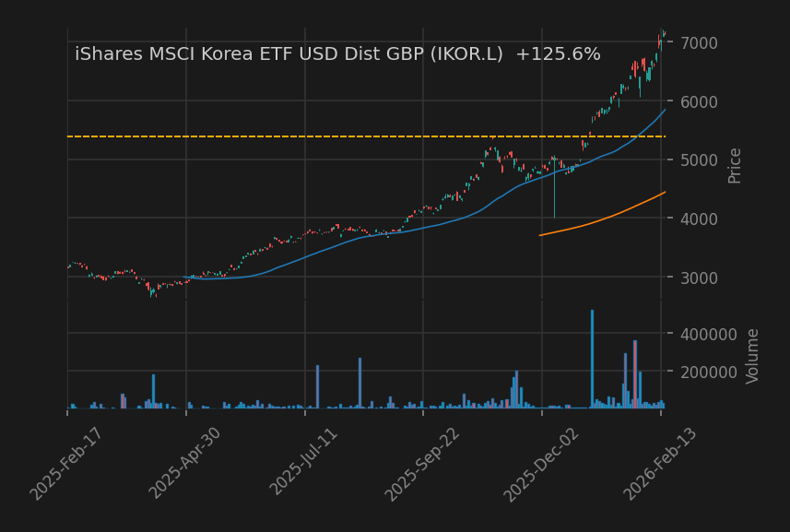
Task: Click the yellow dashed resistance line
Action: pos(277,136)
